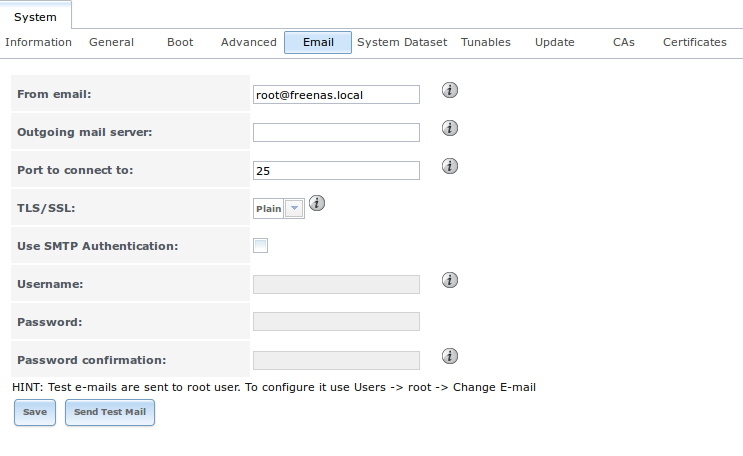Click info icon beside From email field

[450, 91]
